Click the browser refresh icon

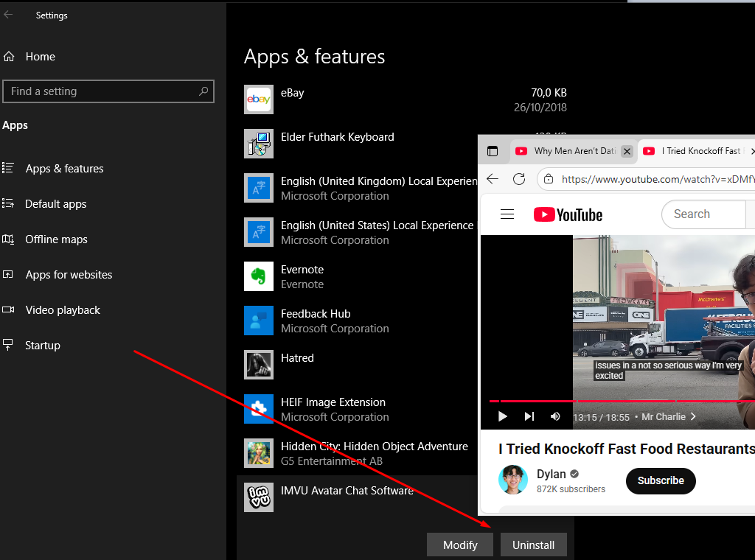(x=519, y=179)
